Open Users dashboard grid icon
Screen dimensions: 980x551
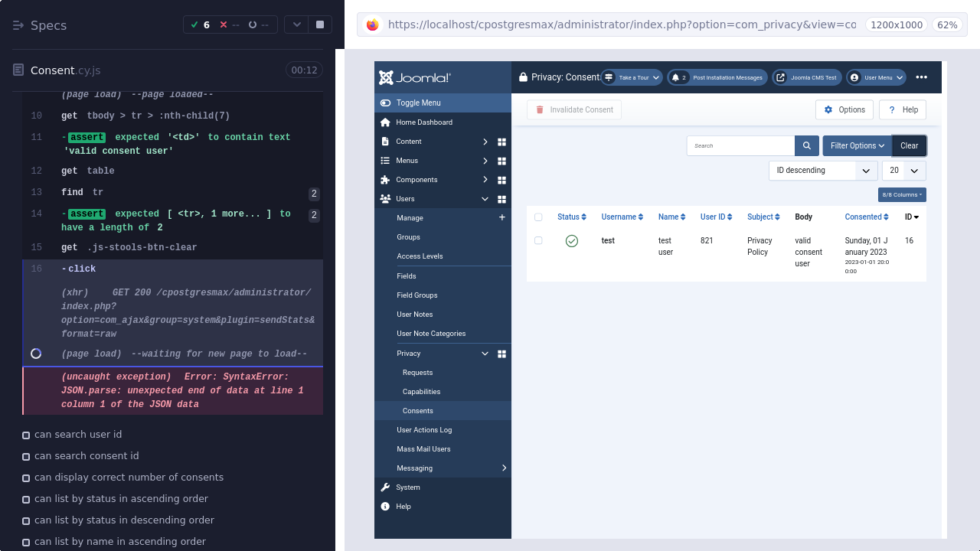click(502, 199)
